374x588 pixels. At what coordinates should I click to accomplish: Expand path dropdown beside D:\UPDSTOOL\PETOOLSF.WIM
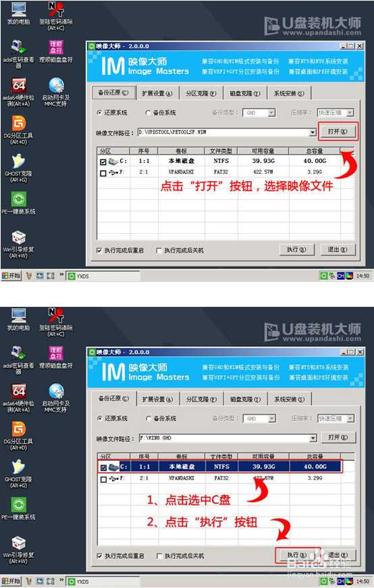point(313,132)
